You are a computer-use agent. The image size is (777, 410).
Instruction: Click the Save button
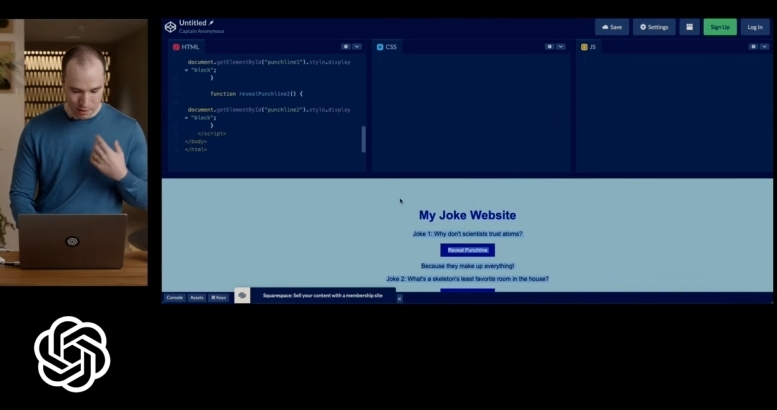pos(612,27)
